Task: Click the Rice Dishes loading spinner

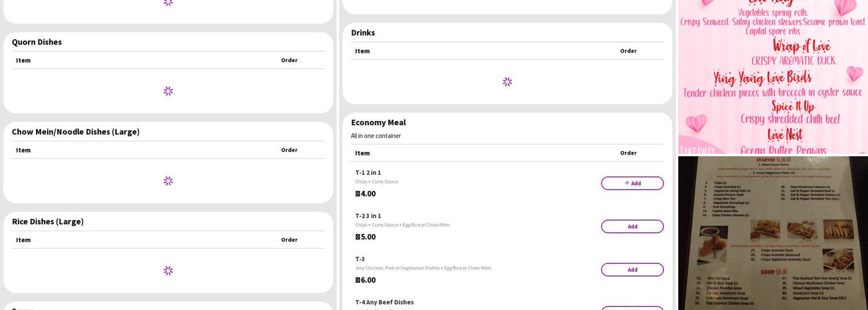Action: pos(168,271)
